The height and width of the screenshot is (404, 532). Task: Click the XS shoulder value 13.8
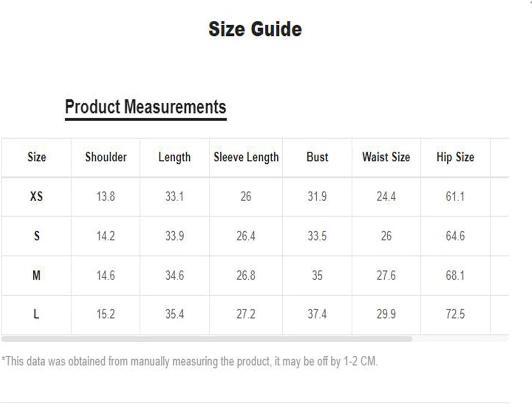pos(106,196)
